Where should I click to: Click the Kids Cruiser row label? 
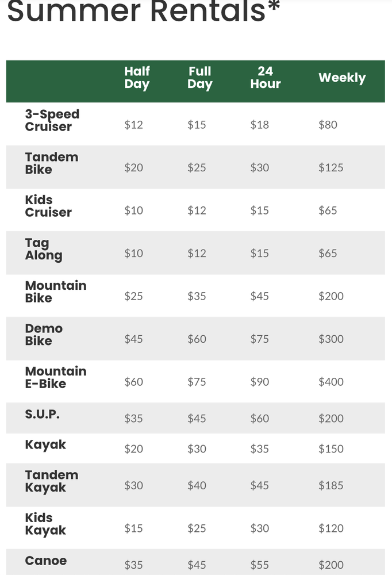48,206
